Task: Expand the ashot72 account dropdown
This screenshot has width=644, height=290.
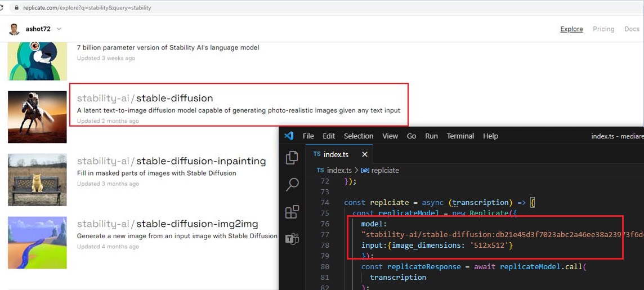Action: [59, 29]
